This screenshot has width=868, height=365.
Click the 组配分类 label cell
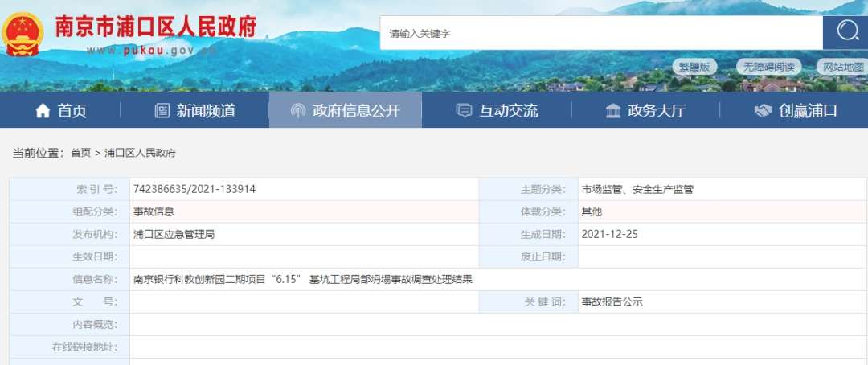70,211
